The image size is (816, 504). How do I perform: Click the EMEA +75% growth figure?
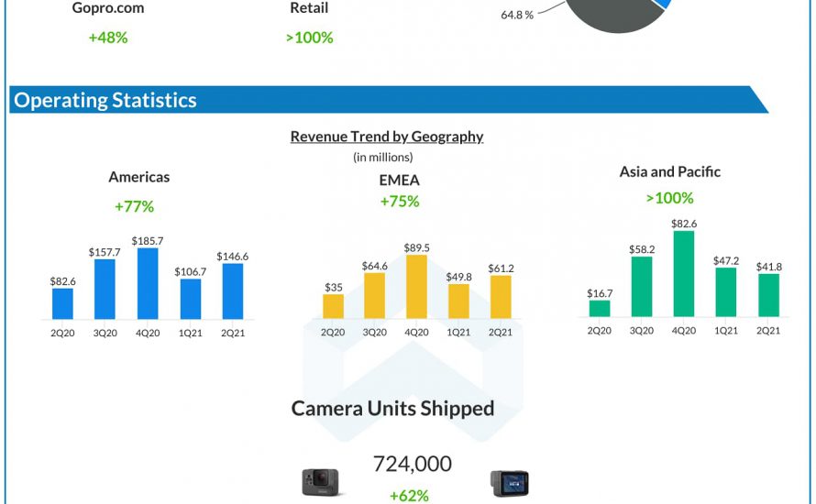click(399, 202)
